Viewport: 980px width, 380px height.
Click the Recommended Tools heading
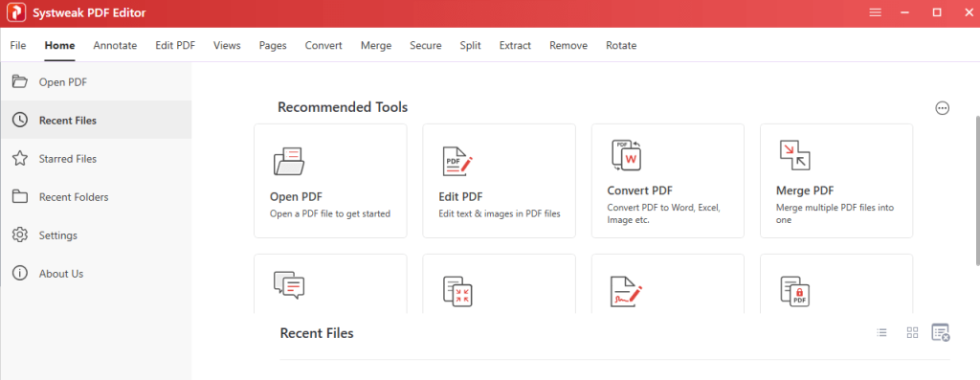pos(343,107)
